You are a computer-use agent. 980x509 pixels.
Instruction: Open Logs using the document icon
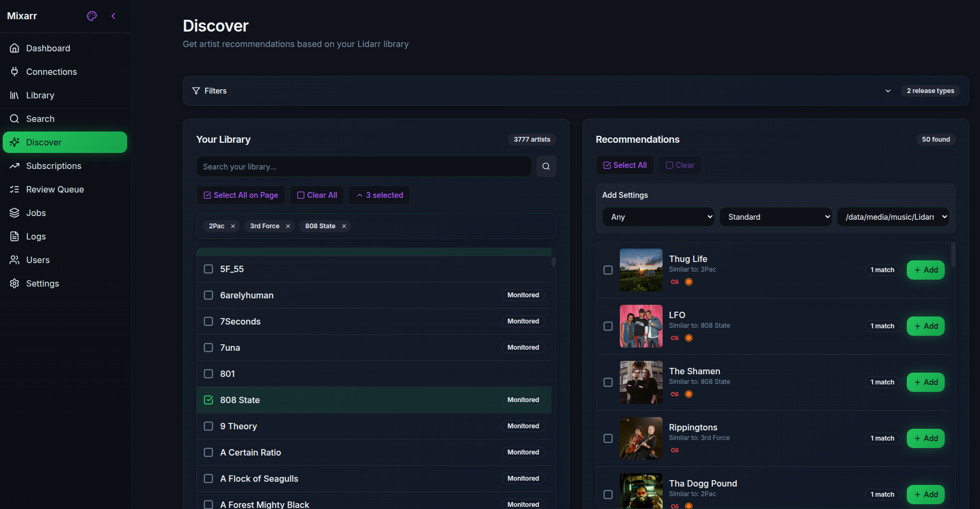(14, 236)
